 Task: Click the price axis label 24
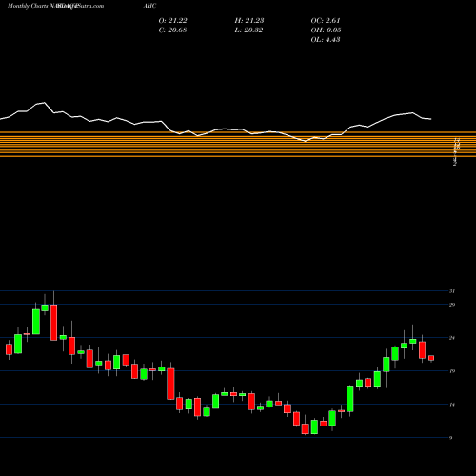pos(452,338)
